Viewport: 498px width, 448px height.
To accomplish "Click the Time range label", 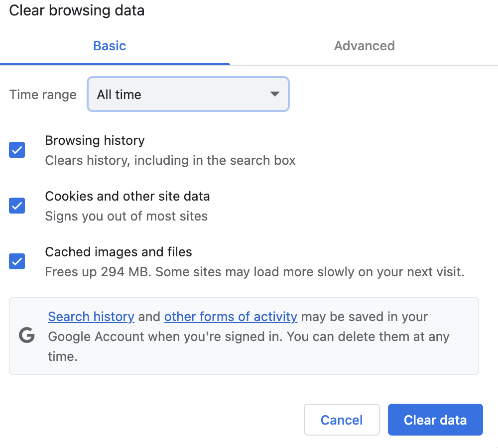I will point(43,95).
